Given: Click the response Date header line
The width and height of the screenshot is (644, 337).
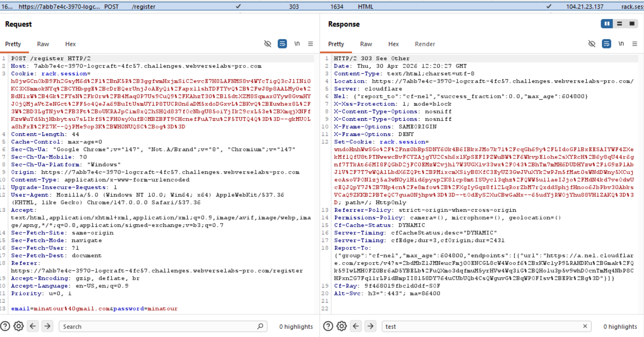Looking at the screenshot, I should pyautogui.click(x=400, y=66).
